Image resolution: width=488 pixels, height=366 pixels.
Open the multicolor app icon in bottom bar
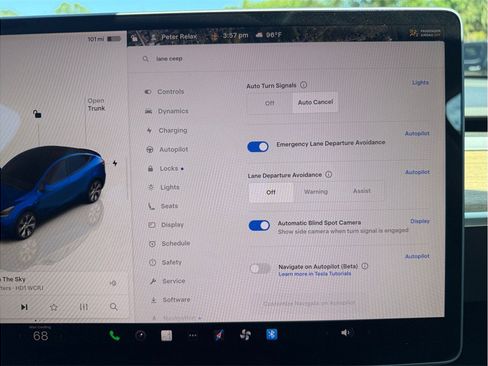219,335
